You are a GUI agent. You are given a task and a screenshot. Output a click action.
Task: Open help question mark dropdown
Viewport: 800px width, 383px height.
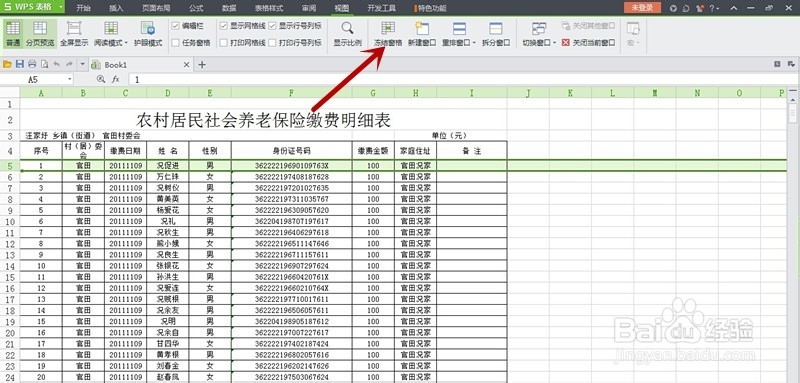[714, 8]
